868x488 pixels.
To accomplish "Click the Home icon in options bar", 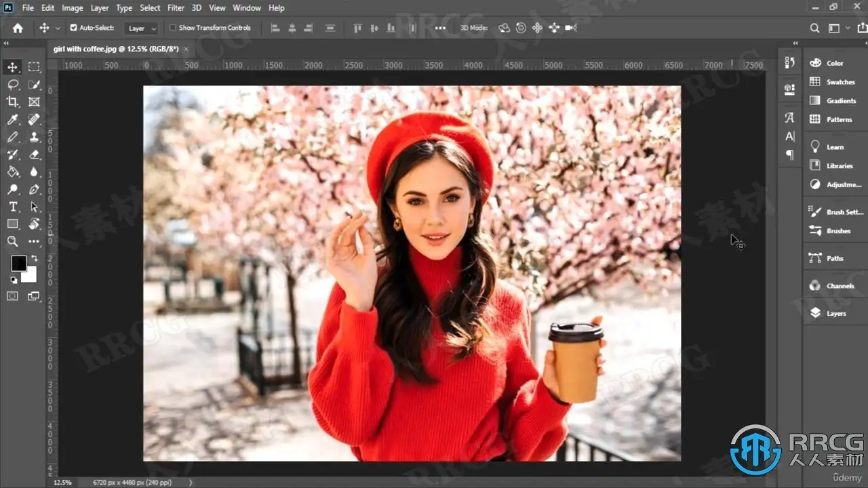I will (x=18, y=28).
